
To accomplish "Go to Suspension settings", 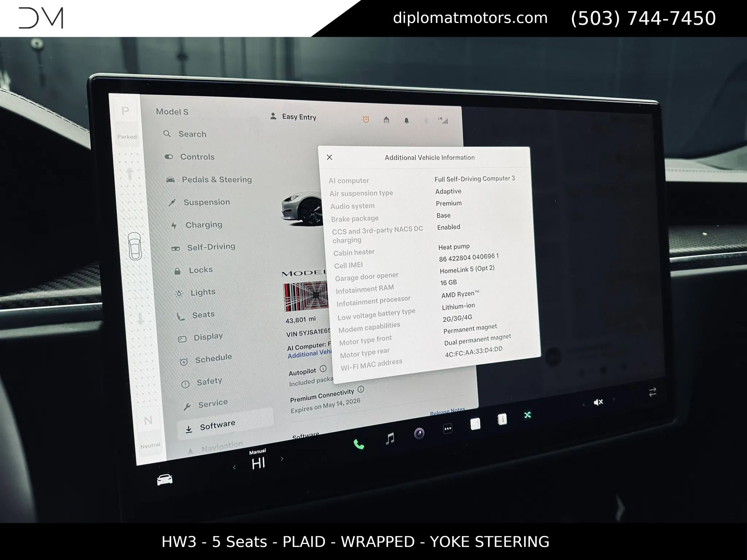I will tap(199, 202).
